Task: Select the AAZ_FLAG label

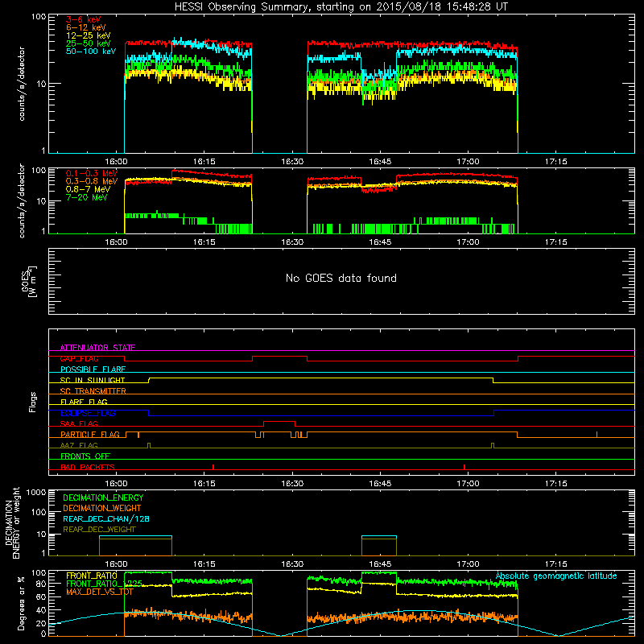Action: tap(79, 445)
